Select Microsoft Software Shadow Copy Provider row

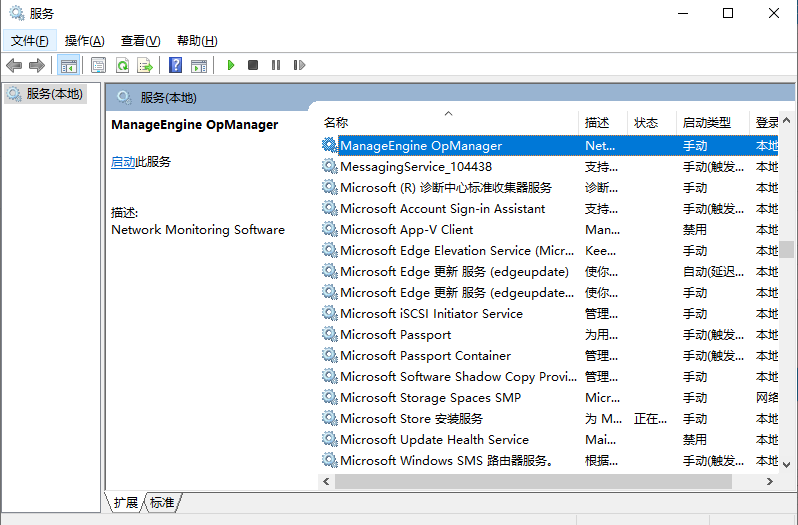pos(550,376)
